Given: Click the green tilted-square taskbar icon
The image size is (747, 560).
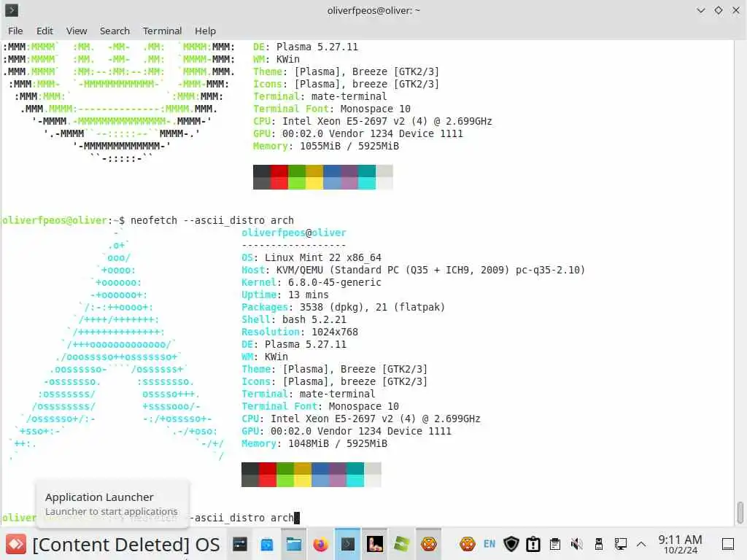Looking at the screenshot, I should (402, 544).
